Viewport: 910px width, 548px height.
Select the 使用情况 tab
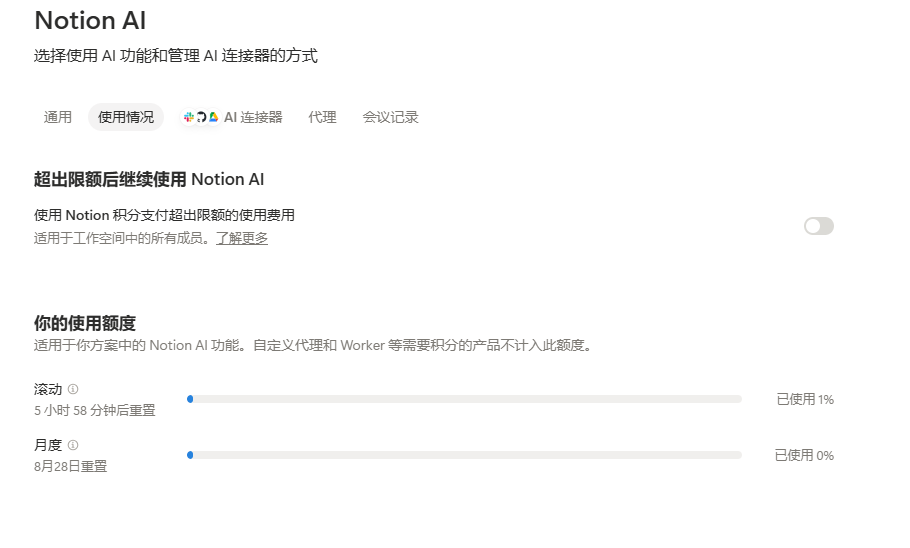126,117
